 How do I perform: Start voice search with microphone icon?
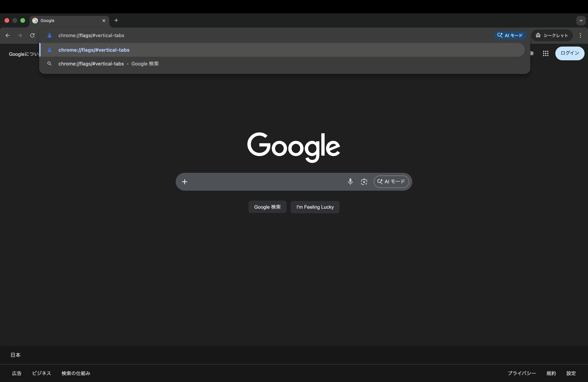point(350,182)
